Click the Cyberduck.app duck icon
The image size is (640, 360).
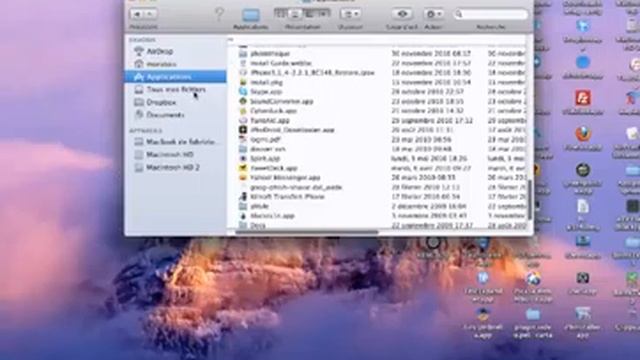[x=243, y=111]
